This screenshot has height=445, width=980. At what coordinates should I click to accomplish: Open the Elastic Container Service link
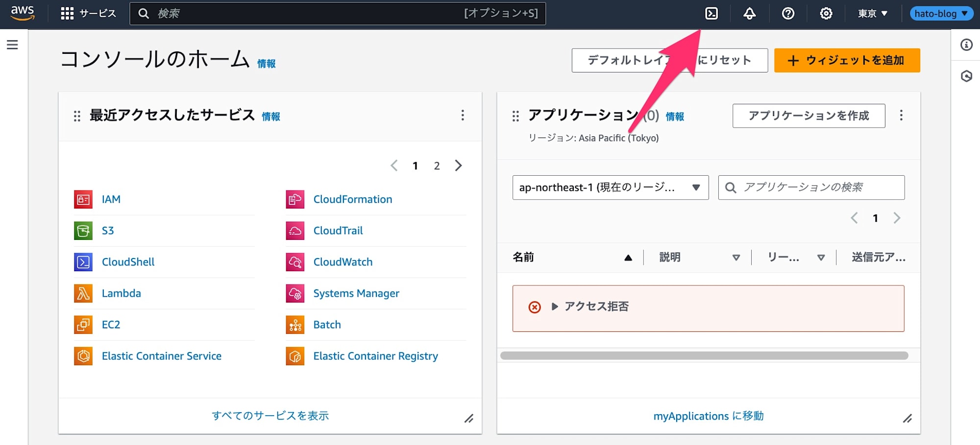[162, 356]
